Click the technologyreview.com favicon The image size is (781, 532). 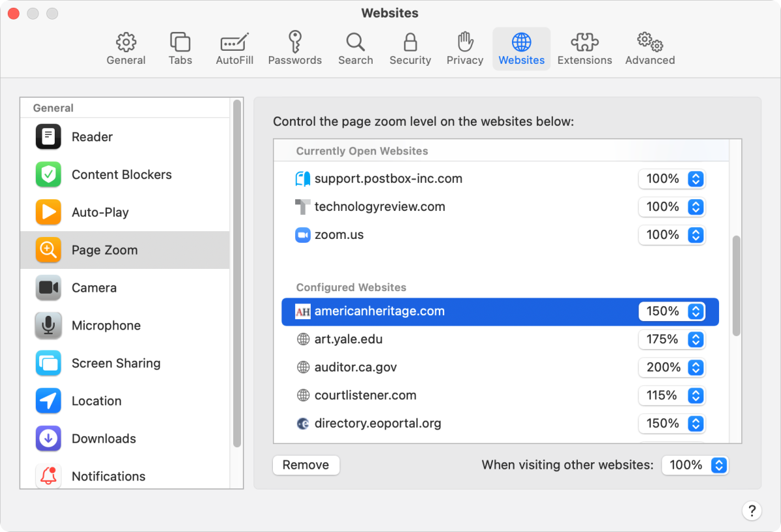coord(303,206)
